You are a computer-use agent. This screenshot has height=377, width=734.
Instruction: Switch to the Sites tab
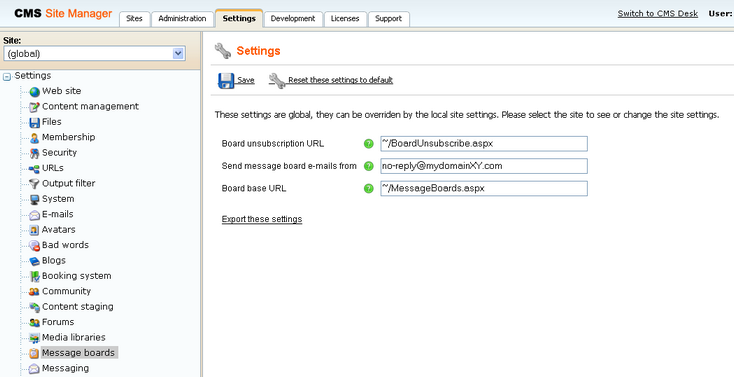(x=134, y=19)
